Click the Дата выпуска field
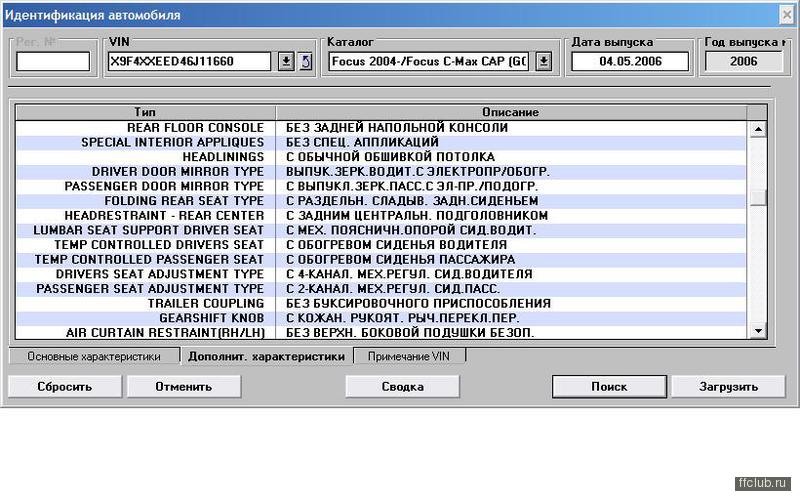800x500 pixels. point(630,62)
